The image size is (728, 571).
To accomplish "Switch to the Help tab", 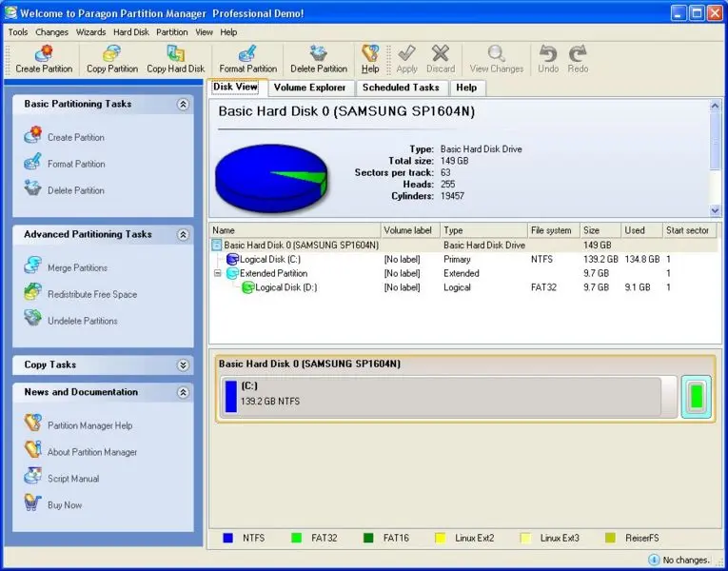I will pyautogui.click(x=466, y=88).
